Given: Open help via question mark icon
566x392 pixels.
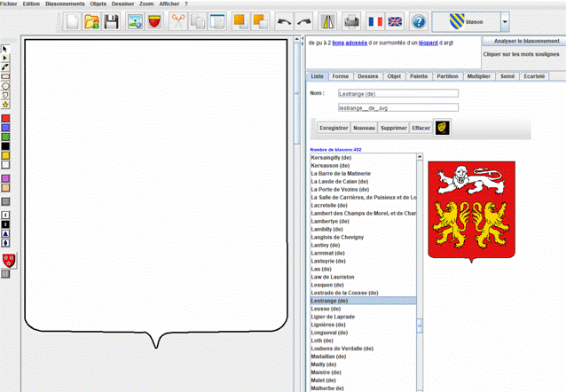Looking at the screenshot, I should pos(419,21).
